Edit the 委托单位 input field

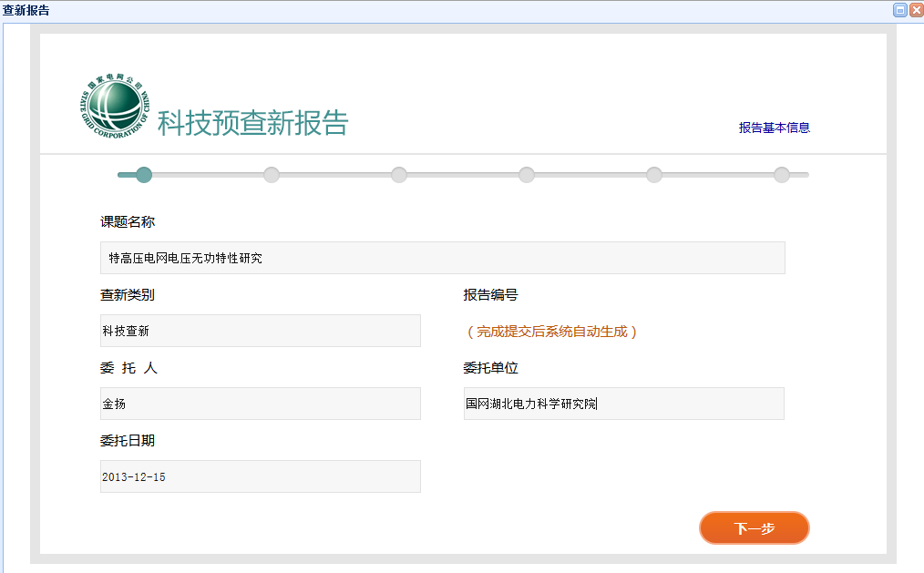click(x=623, y=404)
